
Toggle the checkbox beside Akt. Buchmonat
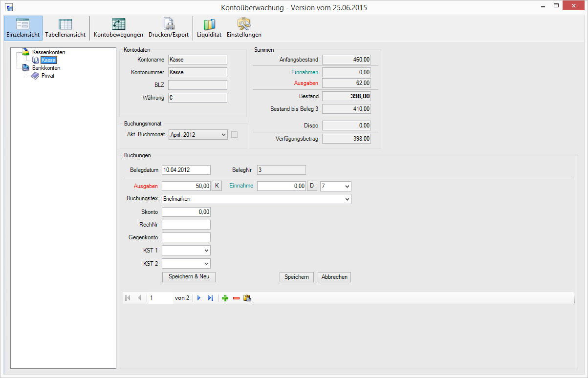pos(234,135)
